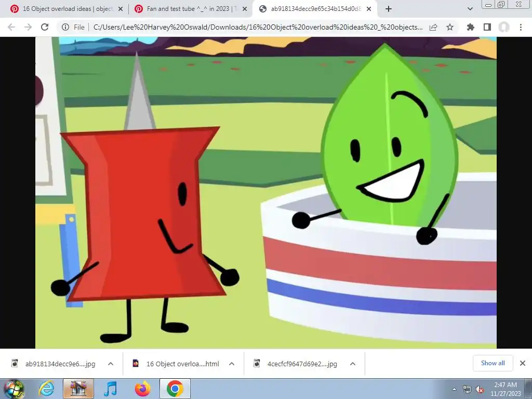The width and height of the screenshot is (532, 399).
Task: Expand options for 16 Object overloa....html download
Action: [232, 364]
